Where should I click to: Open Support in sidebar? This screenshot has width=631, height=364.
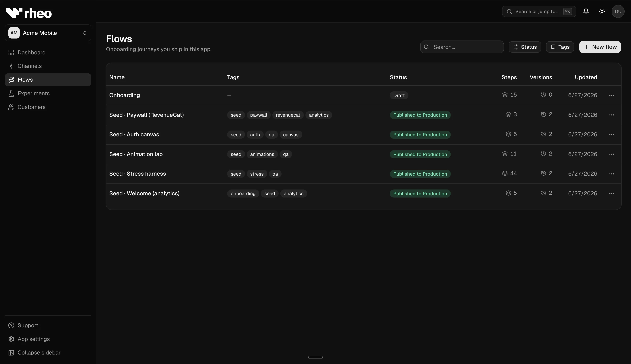click(x=48, y=325)
